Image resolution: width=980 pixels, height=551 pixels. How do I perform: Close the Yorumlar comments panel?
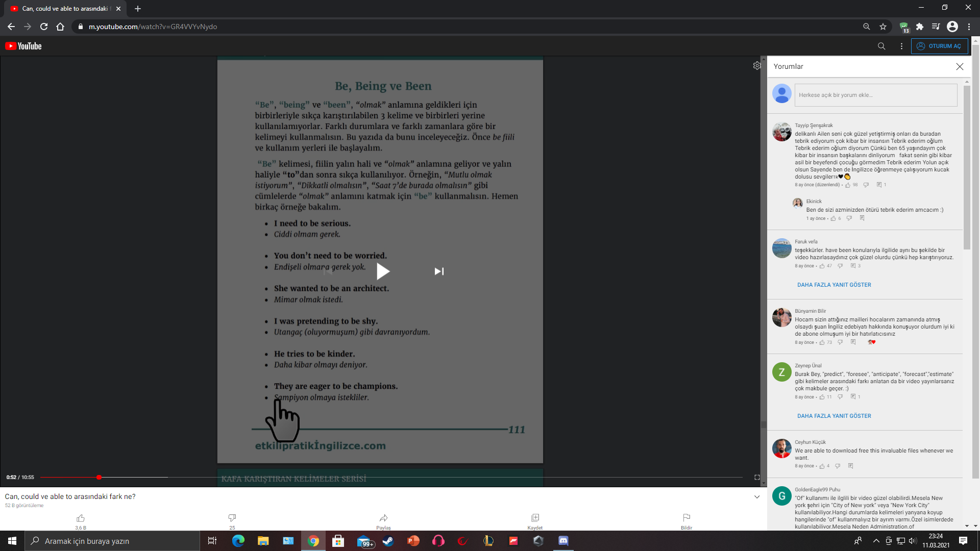[960, 67]
